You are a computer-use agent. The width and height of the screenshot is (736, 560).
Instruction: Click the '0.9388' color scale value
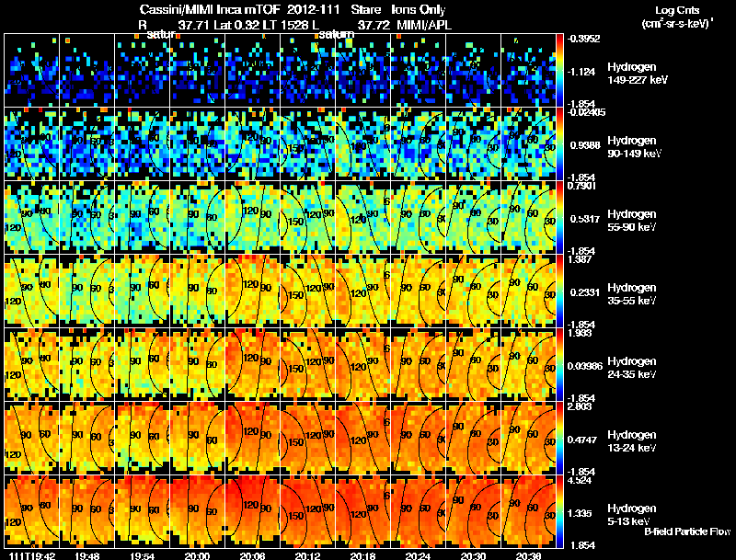point(585,145)
